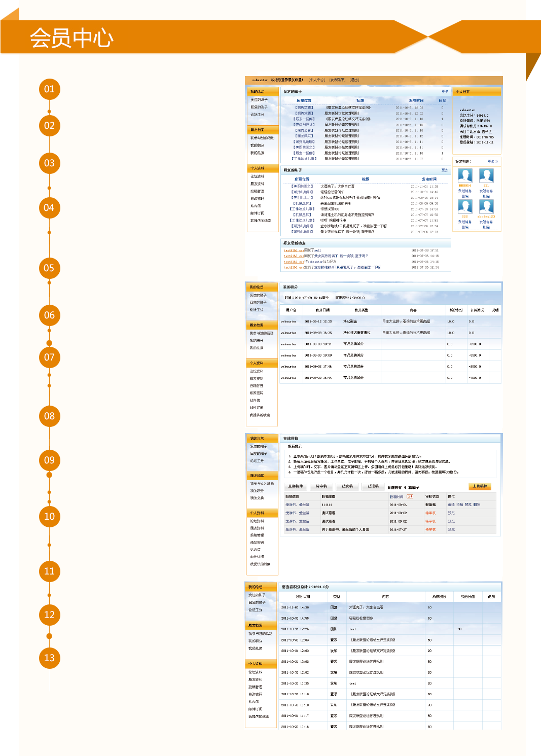
Task: Jump to the orange circle numbered 09
Action: (x=49, y=460)
